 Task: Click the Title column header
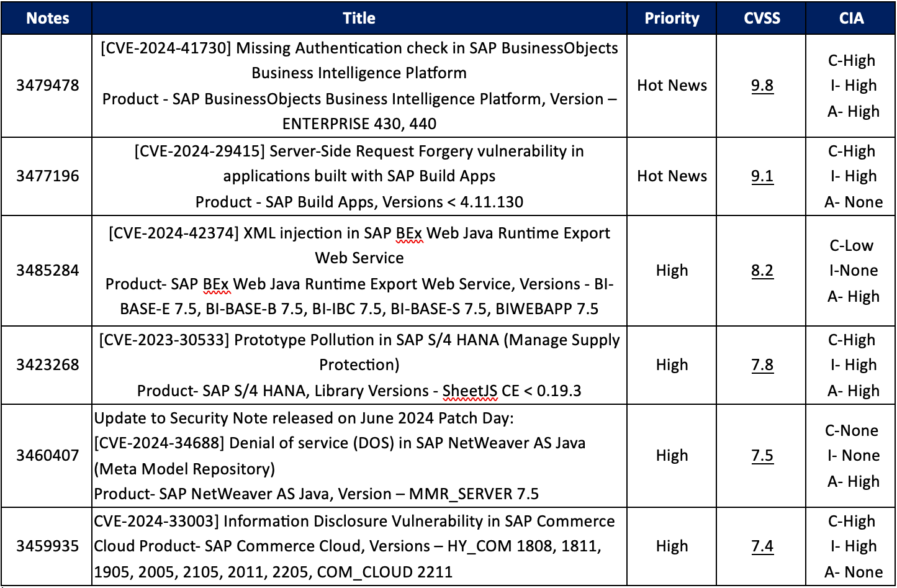tap(359, 18)
